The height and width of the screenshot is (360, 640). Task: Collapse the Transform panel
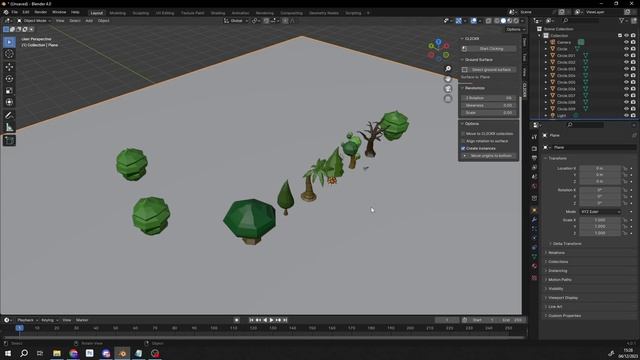coord(557,158)
